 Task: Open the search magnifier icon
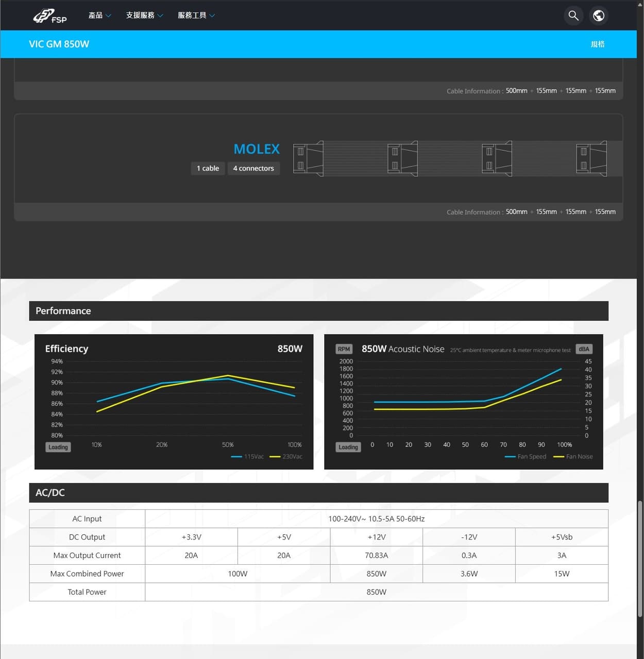coord(573,15)
